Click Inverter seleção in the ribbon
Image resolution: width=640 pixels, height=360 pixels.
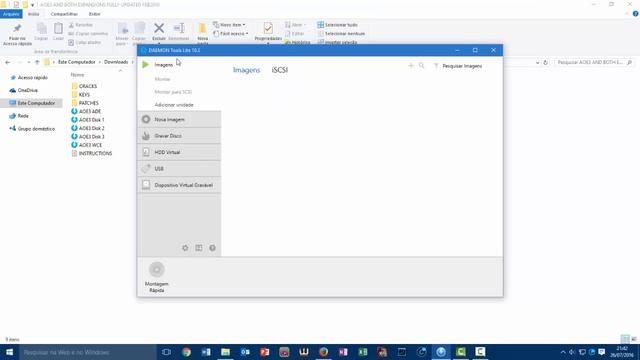click(338, 42)
